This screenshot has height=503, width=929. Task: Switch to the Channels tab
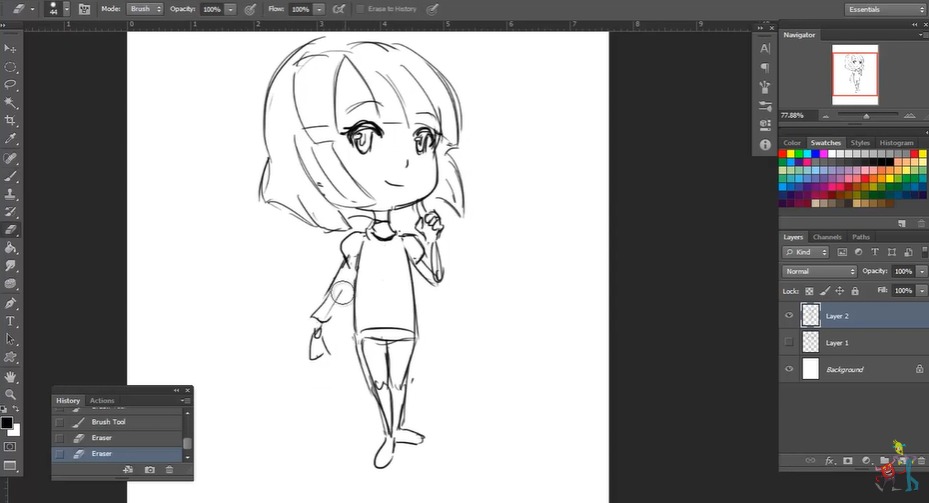[827, 237]
